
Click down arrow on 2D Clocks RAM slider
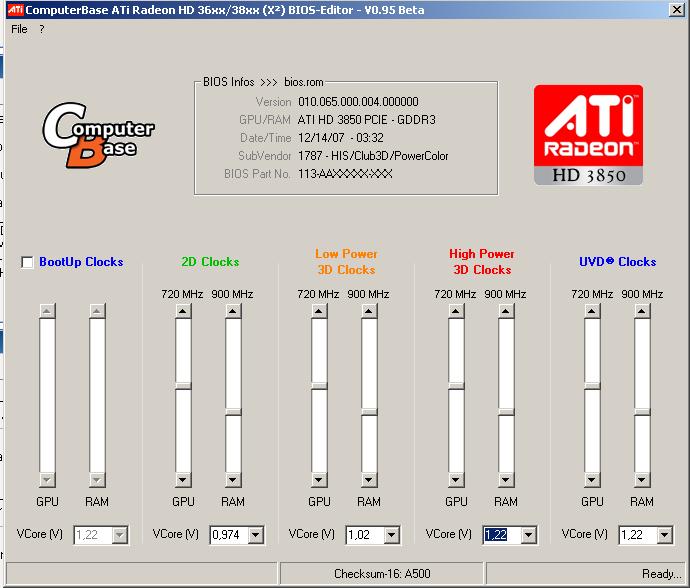[x=233, y=479]
